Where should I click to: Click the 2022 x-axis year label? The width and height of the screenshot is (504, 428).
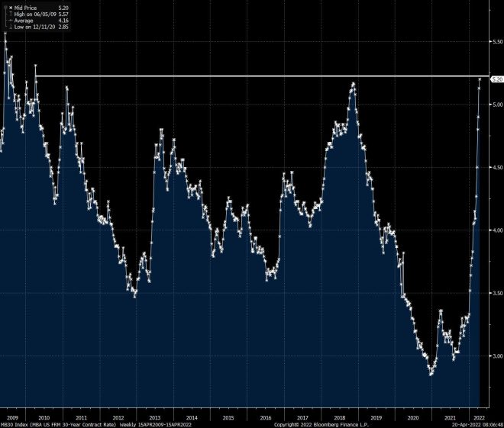479,418
